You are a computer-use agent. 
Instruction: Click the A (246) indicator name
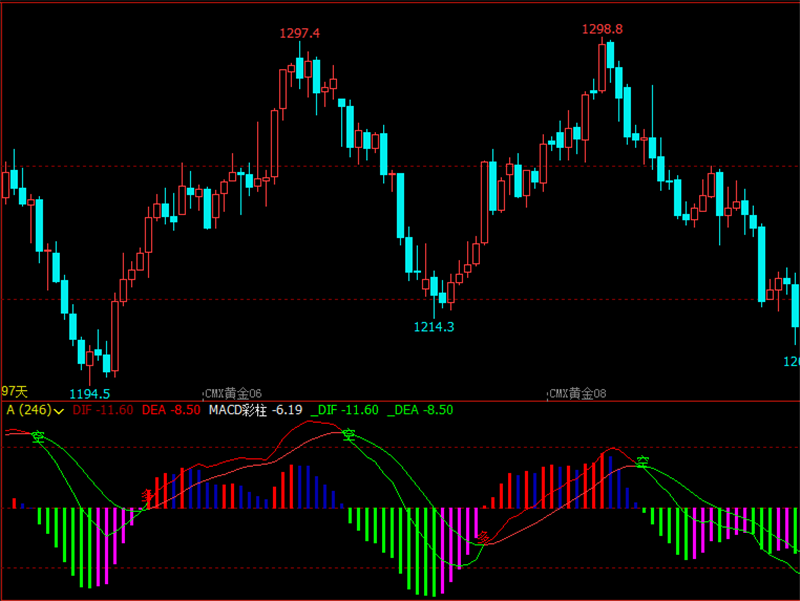click(x=29, y=410)
